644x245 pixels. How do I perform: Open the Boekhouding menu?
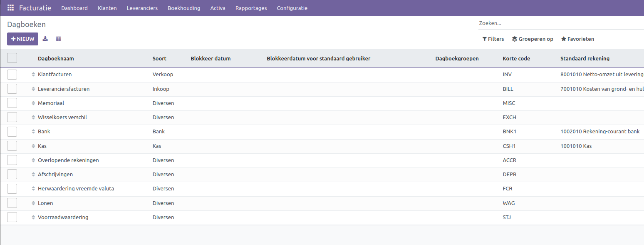(184, 8)
